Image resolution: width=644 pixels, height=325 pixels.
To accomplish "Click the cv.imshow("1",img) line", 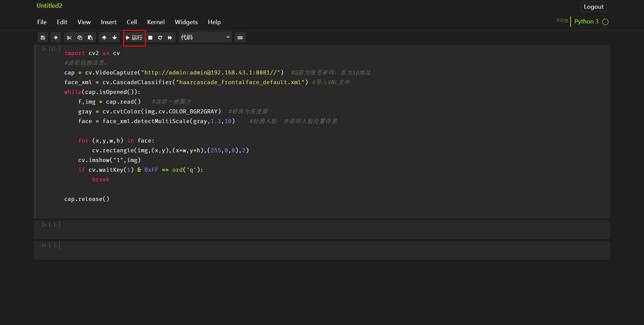I will click(x=109, y=160).
